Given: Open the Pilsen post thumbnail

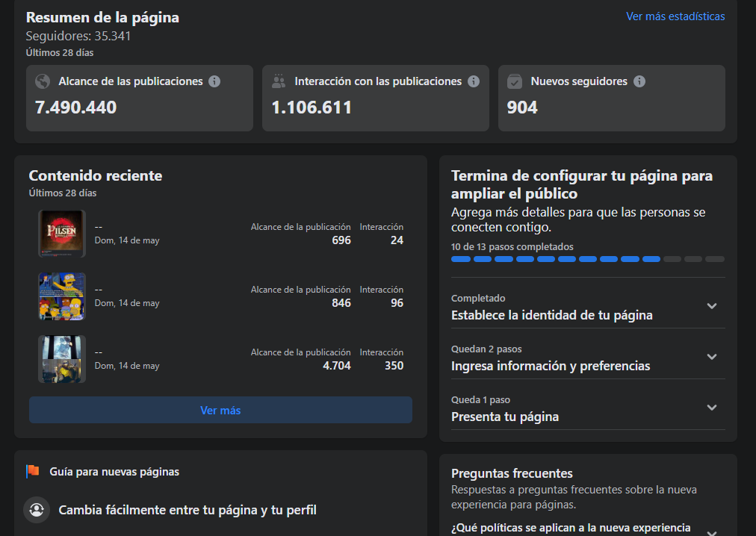Looking at the screenshot, I should pyautogui.click(x=62, y=234).
